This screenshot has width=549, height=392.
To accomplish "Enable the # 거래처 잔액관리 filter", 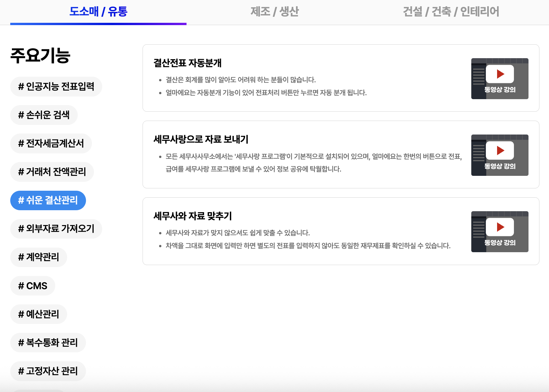I will point(52,172).
